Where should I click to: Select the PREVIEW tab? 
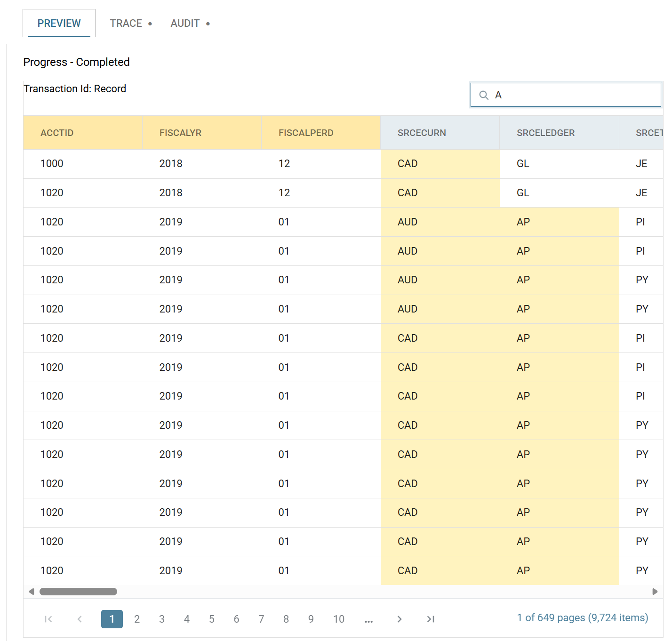59,23
